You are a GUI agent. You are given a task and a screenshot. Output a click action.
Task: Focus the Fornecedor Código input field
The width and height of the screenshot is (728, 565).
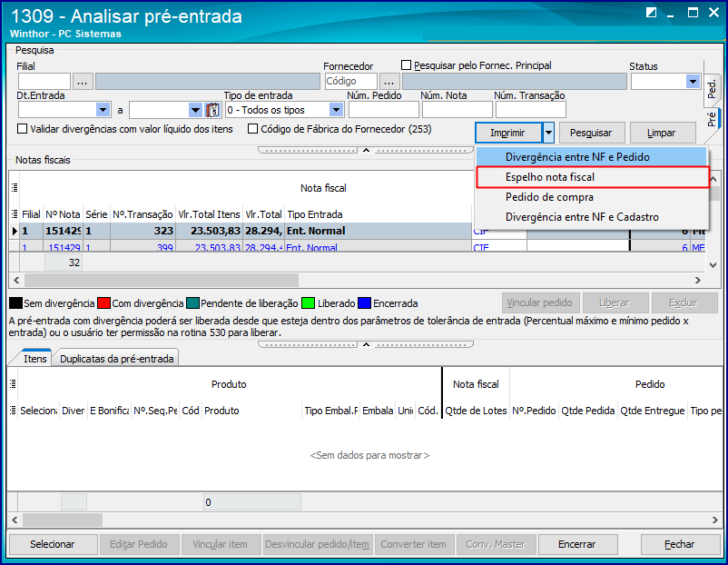point(351,82)
